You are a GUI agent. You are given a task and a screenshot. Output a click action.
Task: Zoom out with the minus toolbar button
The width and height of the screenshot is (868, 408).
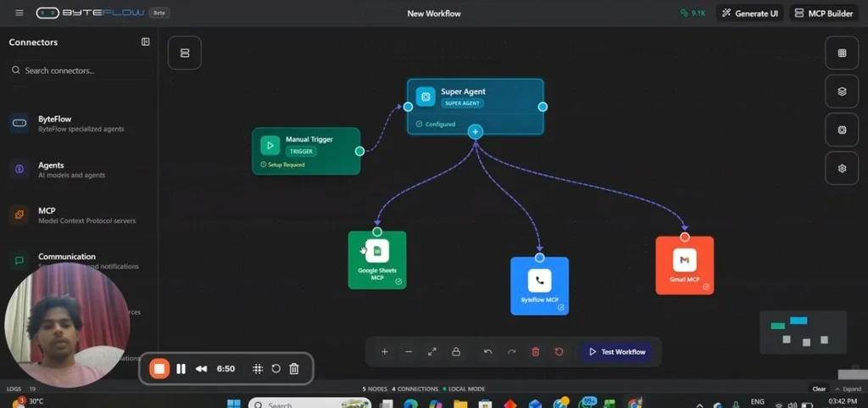pos(409,352)
